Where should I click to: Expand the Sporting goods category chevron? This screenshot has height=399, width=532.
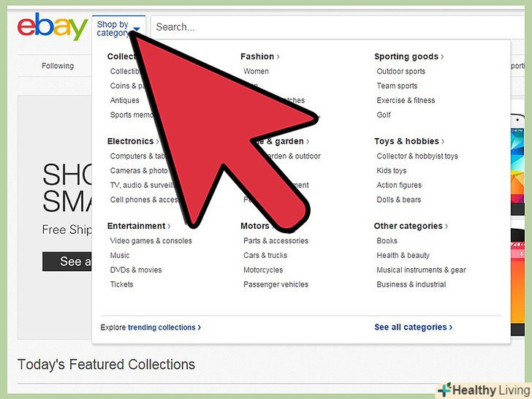tap(442, 57)
